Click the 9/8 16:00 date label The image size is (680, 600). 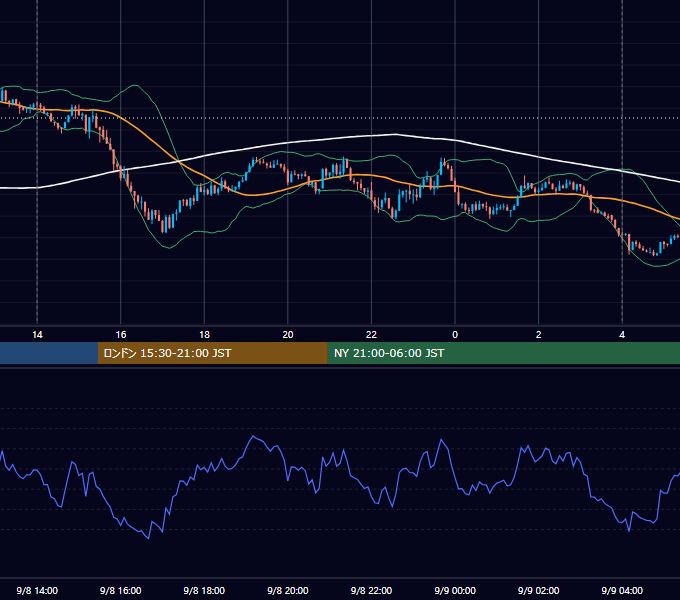pos(121,590)
